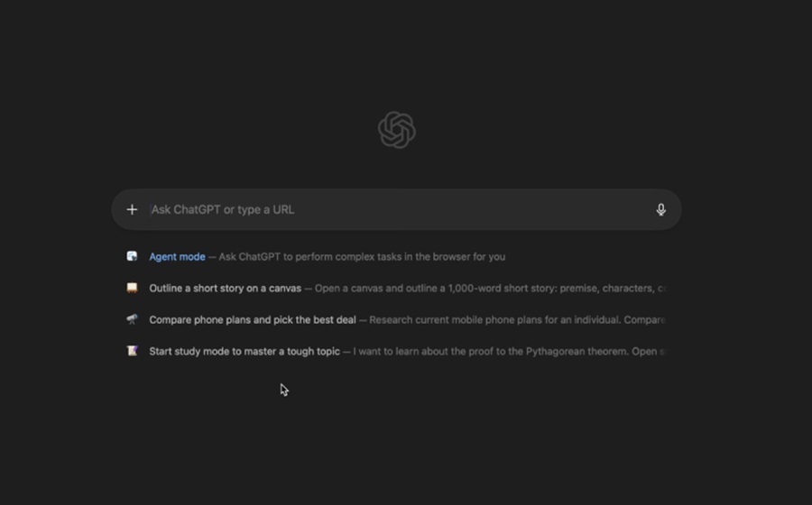Open Start study mode to master a tough topic
The image size is (812, 505).
click(245, 352)
